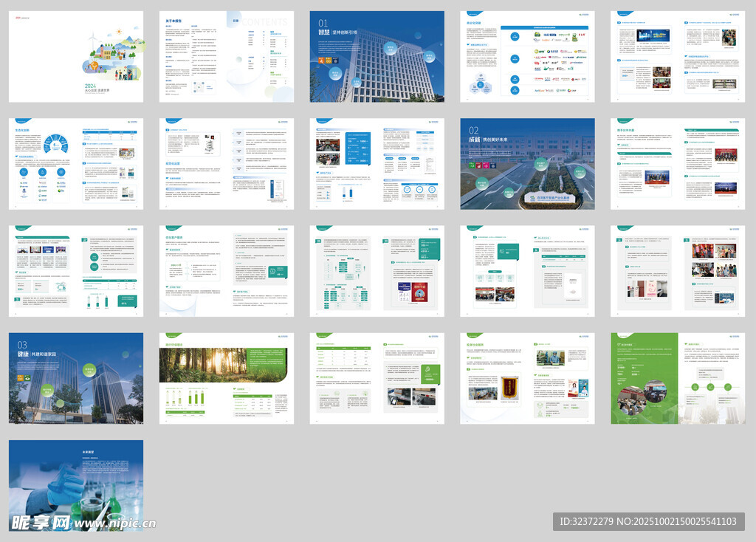The width and height of the screenshot is (756, 542).
Task: Open the 2024 illustrated cover page thumbnail
Action: tap(76, 56)
